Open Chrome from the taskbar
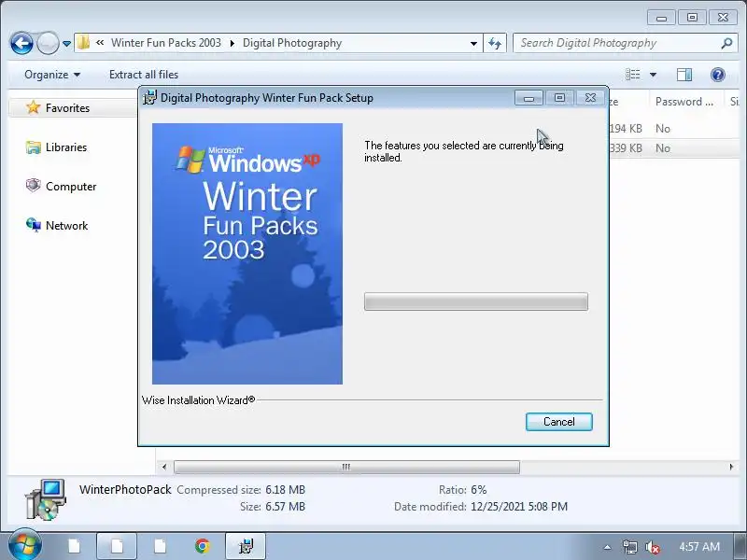Image resolution: width=747 pixels, height=560 pixels. [203, 546]
